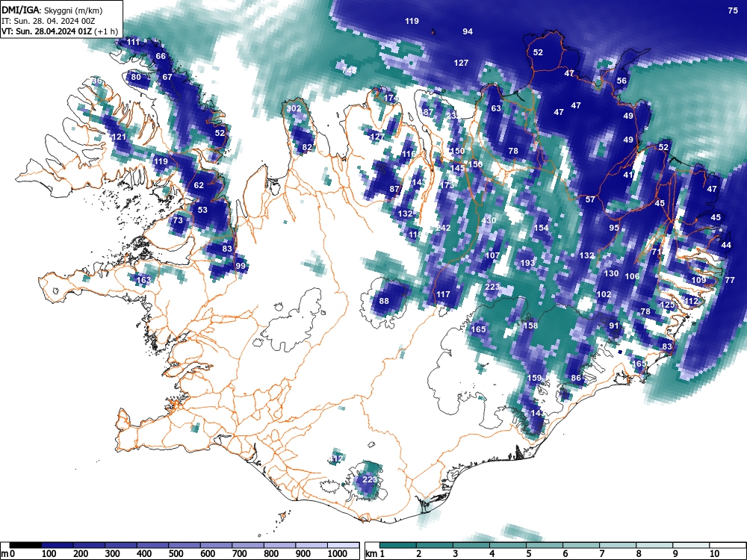Click the visibility value 91
Viewport: 747px width, 560px height.
(x=614, y=326)
